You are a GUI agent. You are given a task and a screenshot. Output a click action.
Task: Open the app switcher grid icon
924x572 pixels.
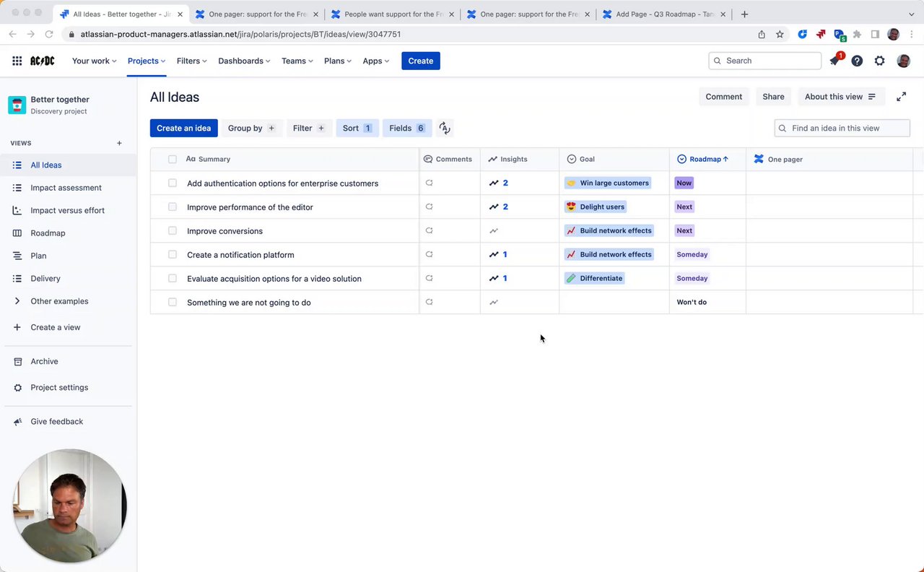17,61
